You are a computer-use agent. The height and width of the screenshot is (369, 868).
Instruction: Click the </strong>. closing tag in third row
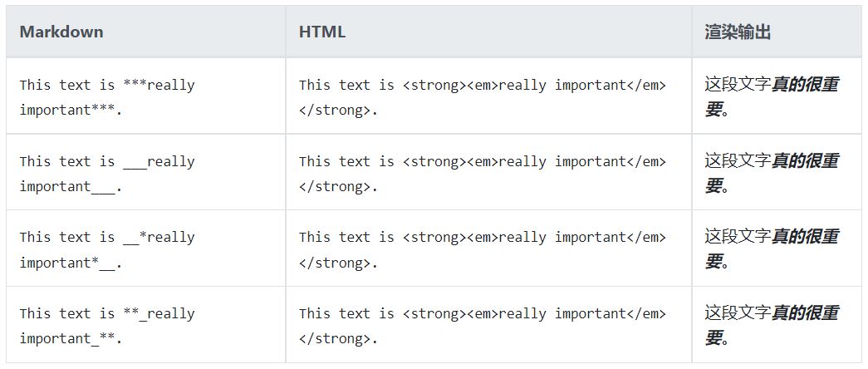point(338,263)
